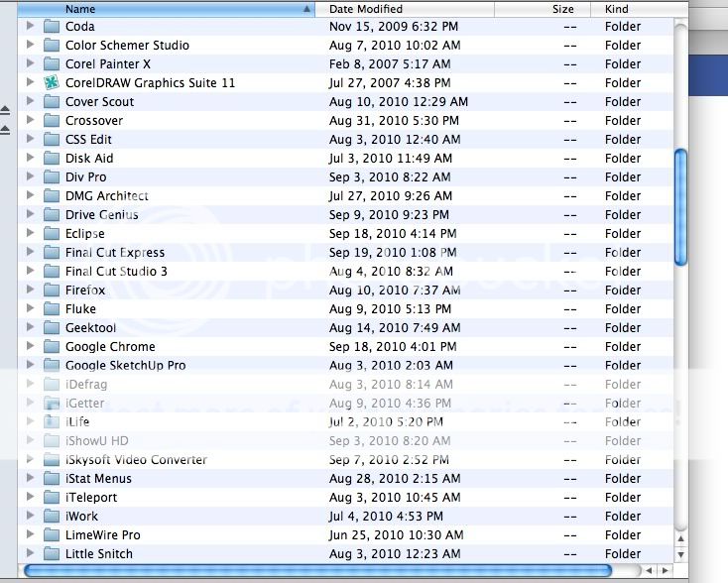Select the "Disk Aid" folder name
728x583 pixels.
[89, 159]
